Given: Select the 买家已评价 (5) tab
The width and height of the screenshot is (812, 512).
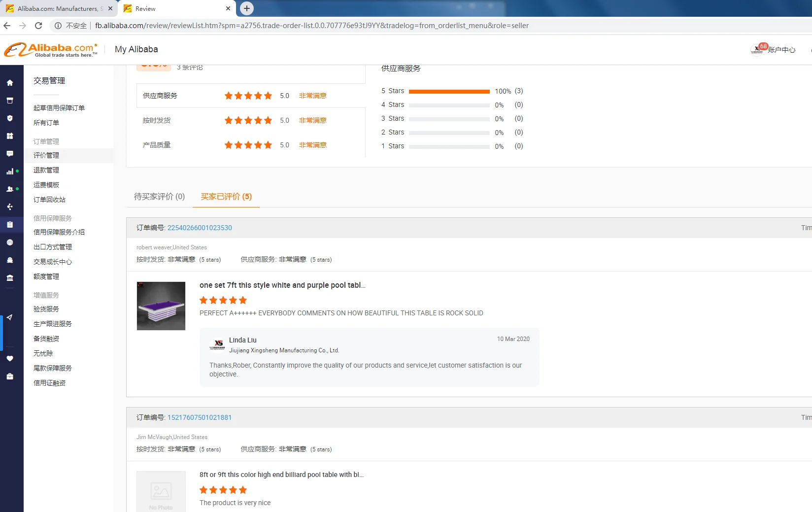Looking at the screenshot, I should tap(226, 197).
